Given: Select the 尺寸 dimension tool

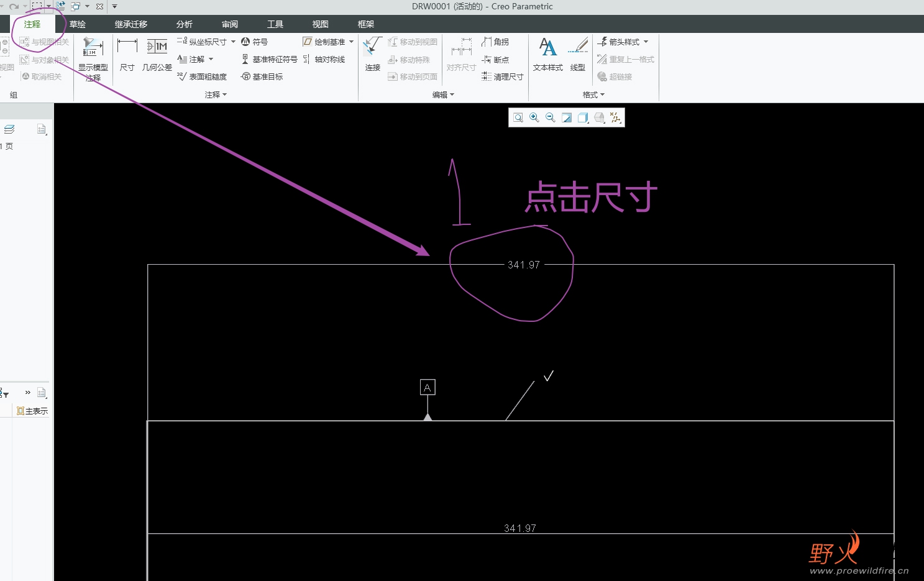Looking at the screenshot, I should 127,54.
